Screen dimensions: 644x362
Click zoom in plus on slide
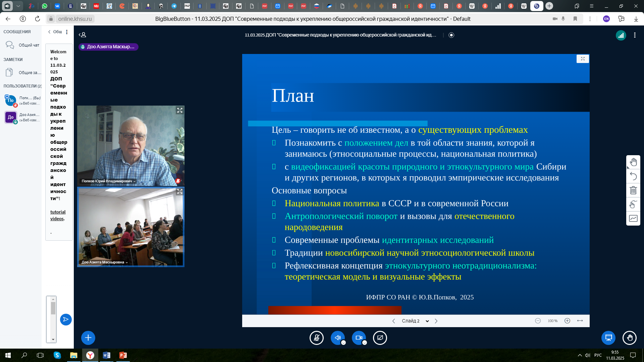pos(567,321)
